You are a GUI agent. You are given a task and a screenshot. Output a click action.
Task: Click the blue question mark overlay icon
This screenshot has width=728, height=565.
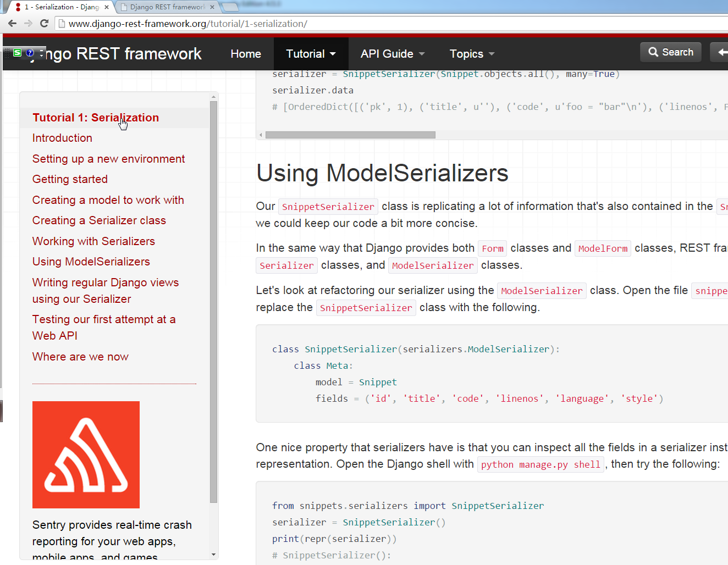pyautogui.click(x=30, y=53)
